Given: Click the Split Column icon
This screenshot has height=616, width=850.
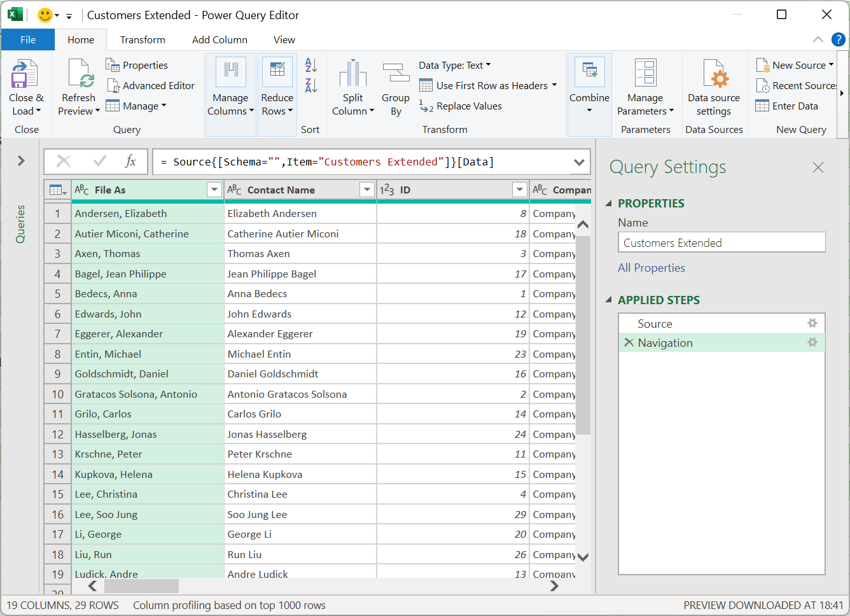Looking at the screenshot, I should (353, 74).
